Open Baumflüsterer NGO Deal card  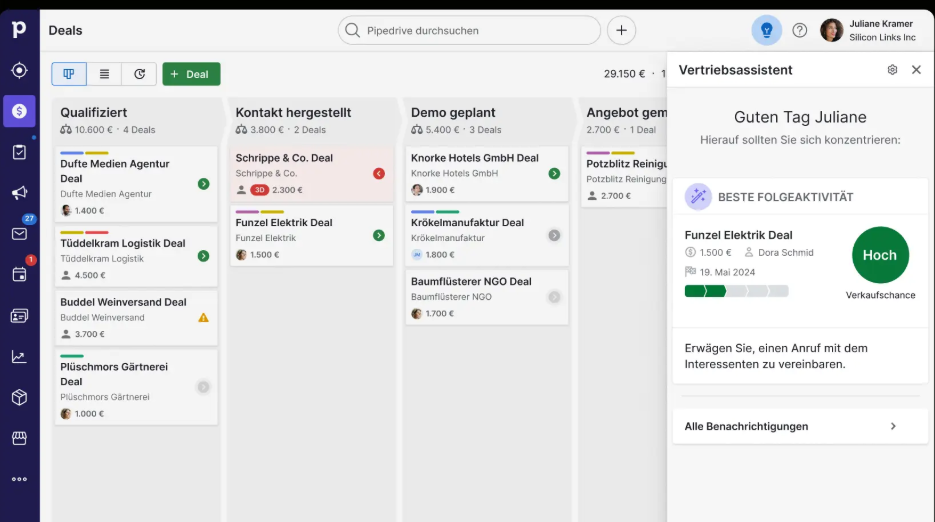487,297
